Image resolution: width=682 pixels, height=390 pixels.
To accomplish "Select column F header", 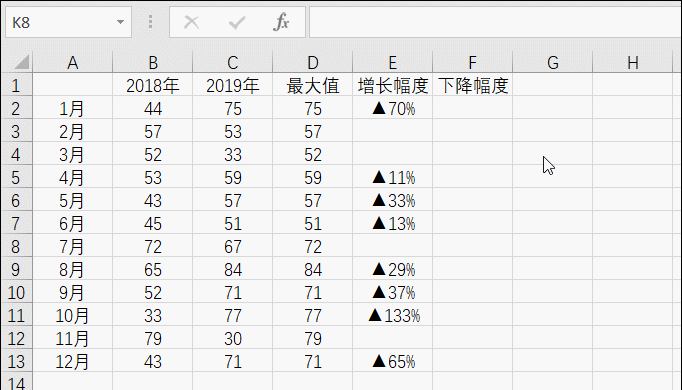I will 473,63.
